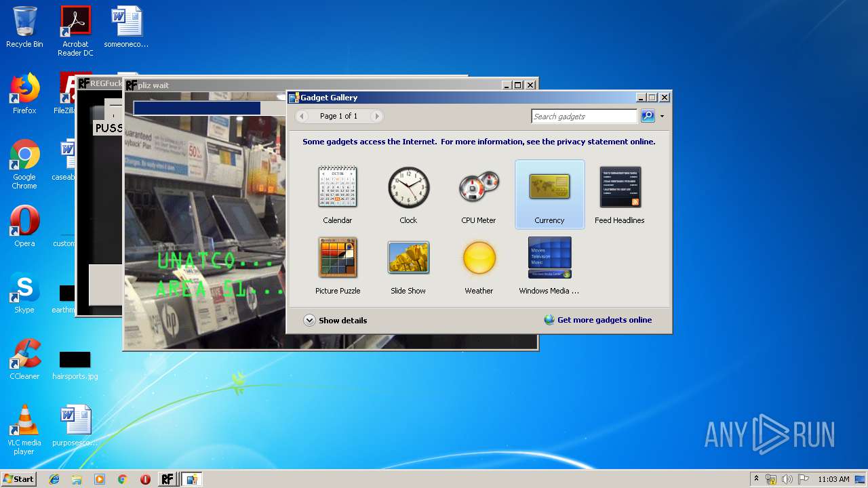Image resolution: width=868 pixels, height=488 pixels.
Task: Launch Opera from the taskbar
Action: (x=145, y=479)
